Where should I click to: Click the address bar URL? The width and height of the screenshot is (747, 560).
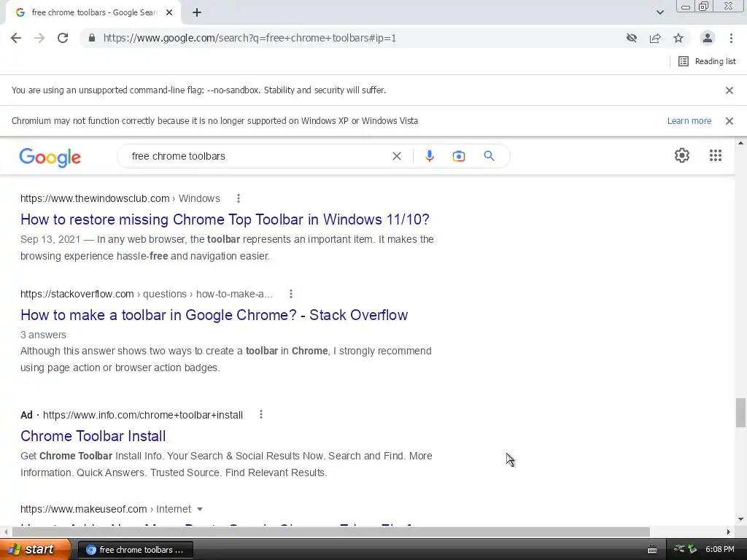pos(249,38)
